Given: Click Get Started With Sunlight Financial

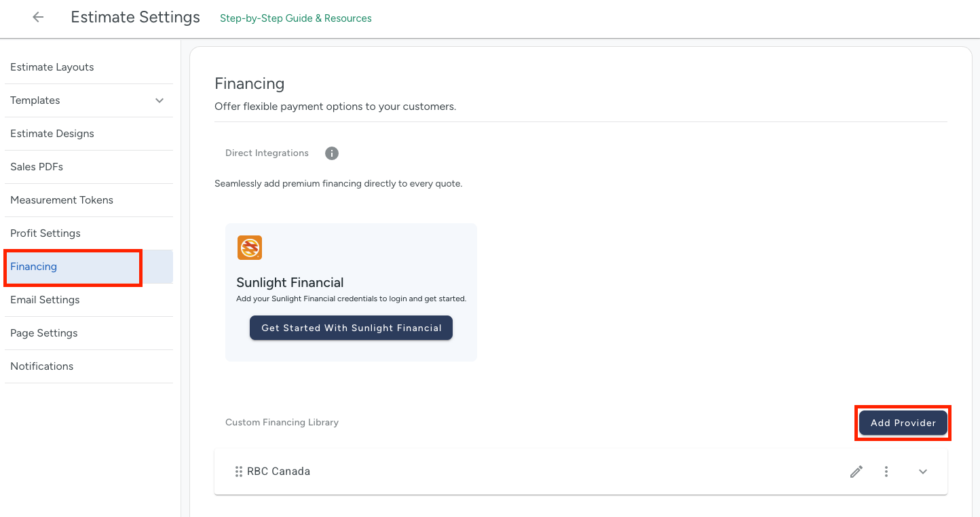Looking at the screenshot, I should 351,328.
